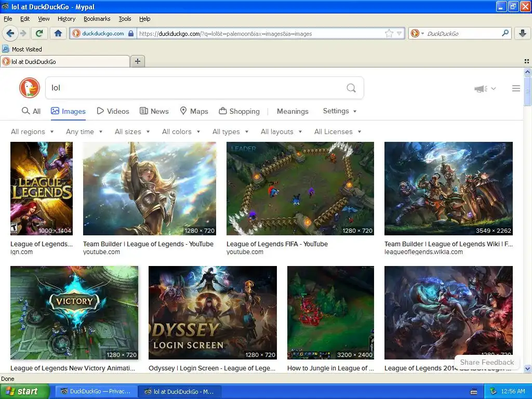This screenshot has height=399, width=532.
Task: Click the DuckDuckGo duck logo
Action: pos(30,88)
